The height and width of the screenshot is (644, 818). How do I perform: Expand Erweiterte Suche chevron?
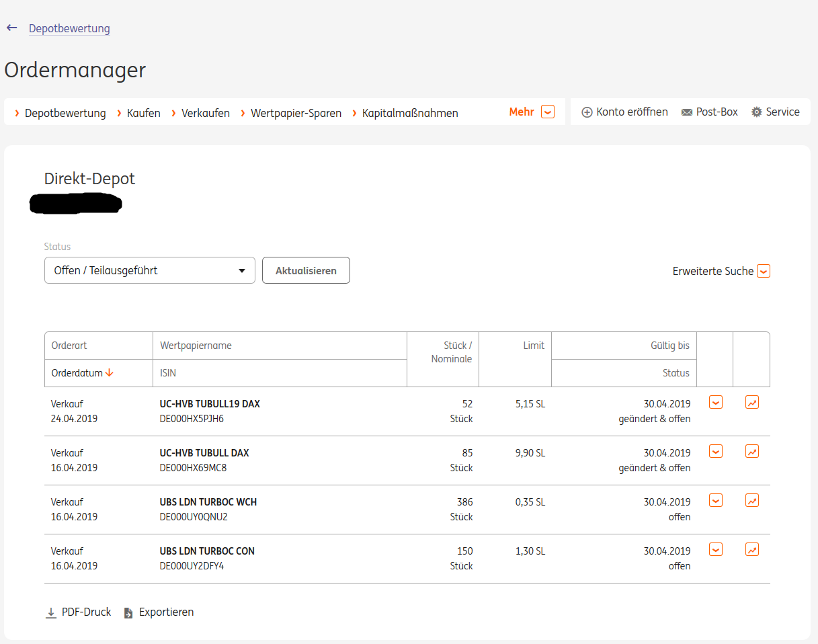pyautogui.click(x=764, y=272)
